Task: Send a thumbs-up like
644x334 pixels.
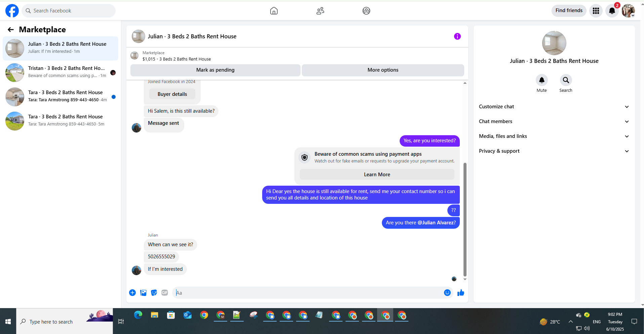Action: tap(461, 293)
